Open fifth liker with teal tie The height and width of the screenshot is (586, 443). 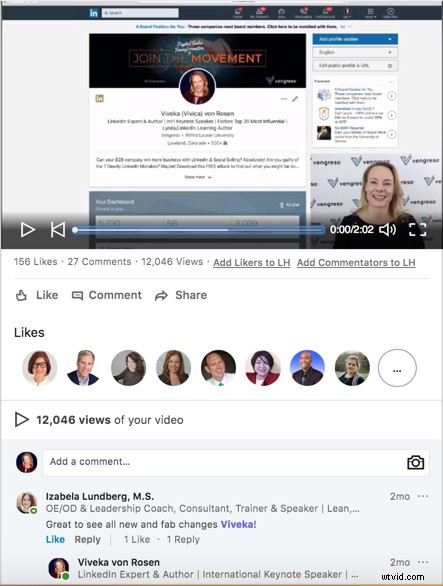[x=218, y=368]
